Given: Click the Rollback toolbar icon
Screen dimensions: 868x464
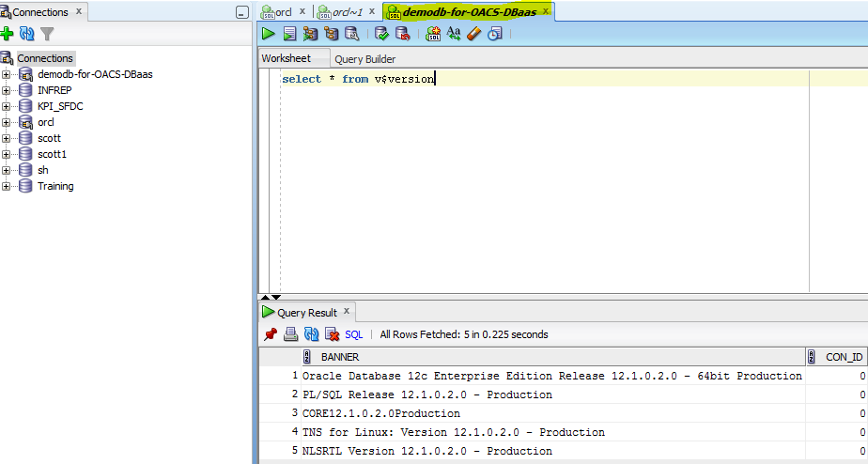Looking at the screenshot, I should (402, 34).
